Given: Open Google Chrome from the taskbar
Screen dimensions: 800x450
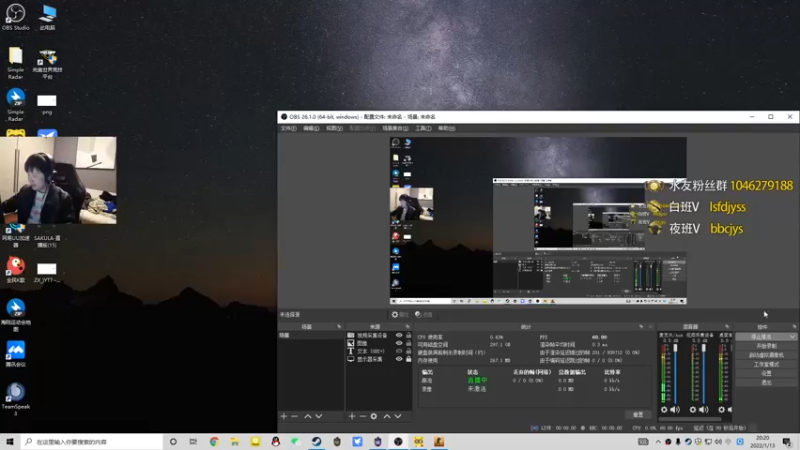Looking at the screenshot, I should [x=214, y=442].
